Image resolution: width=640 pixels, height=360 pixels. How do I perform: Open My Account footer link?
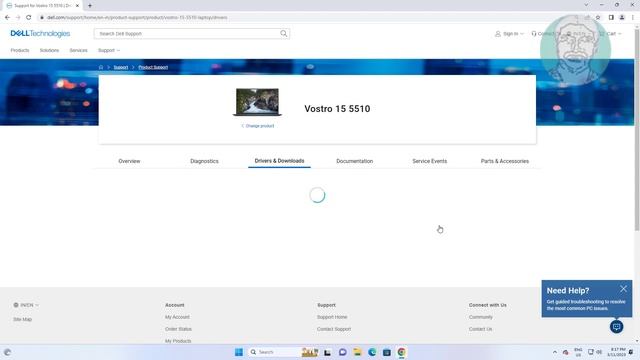click(177, 317)
